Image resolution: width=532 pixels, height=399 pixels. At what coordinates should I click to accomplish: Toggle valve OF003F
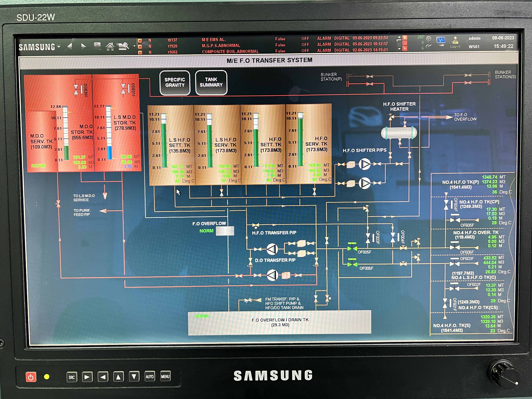pos(368,238)
